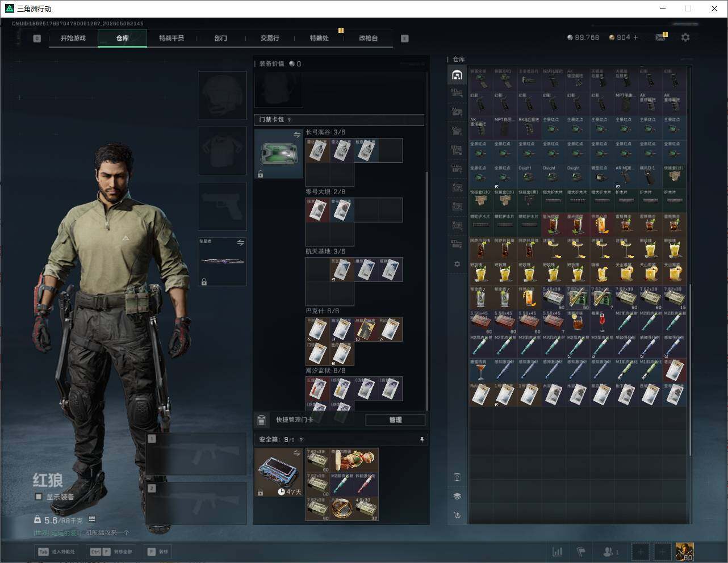Click the warehouse stack/layers icon
Viewport: 728px width, 563px height.
457,496
